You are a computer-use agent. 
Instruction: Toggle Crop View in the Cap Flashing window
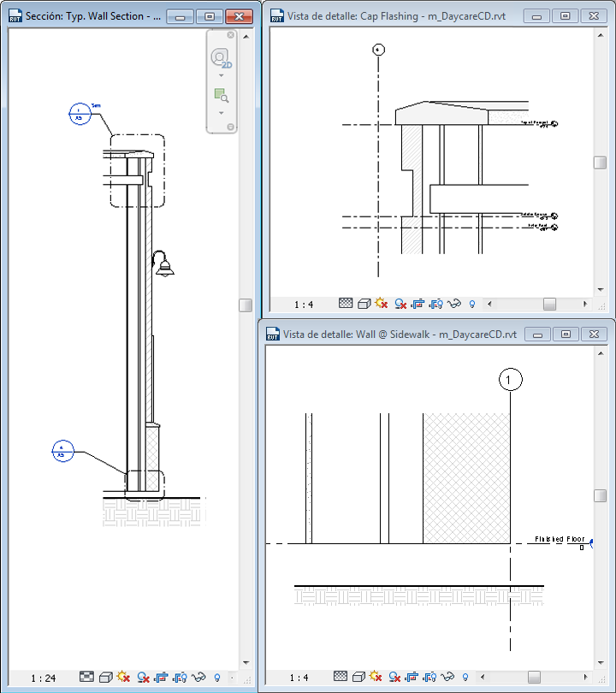click(418, 304)
